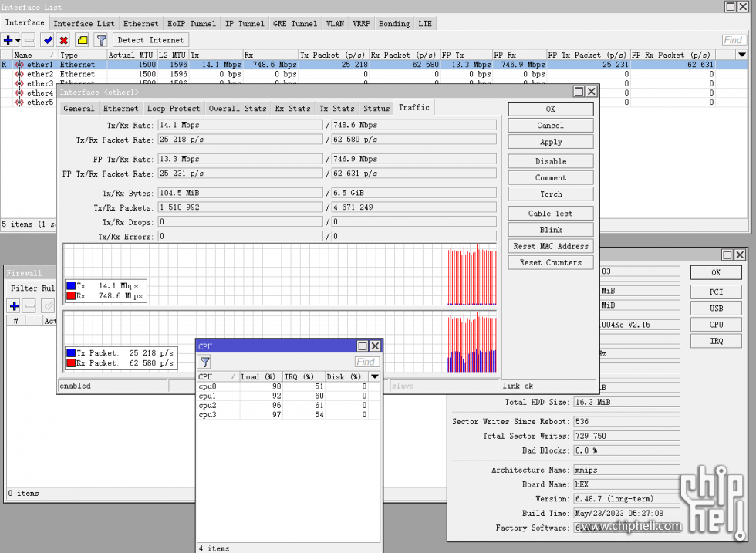The image size is (756, 553).
Task: Click the Torch button
Action: click(x=551, y=194)
